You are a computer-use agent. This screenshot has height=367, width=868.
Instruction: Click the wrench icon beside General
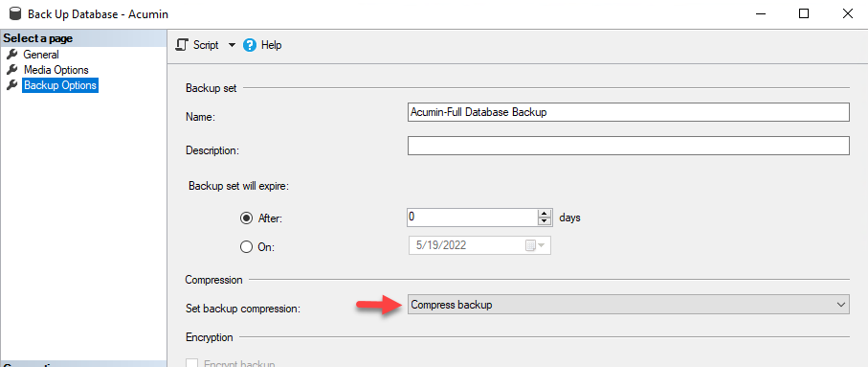tap(11, 55)
